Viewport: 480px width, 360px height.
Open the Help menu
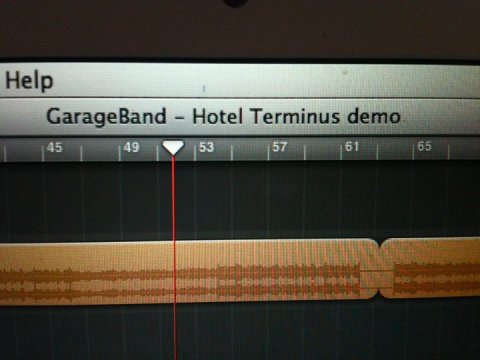[29, 81]
